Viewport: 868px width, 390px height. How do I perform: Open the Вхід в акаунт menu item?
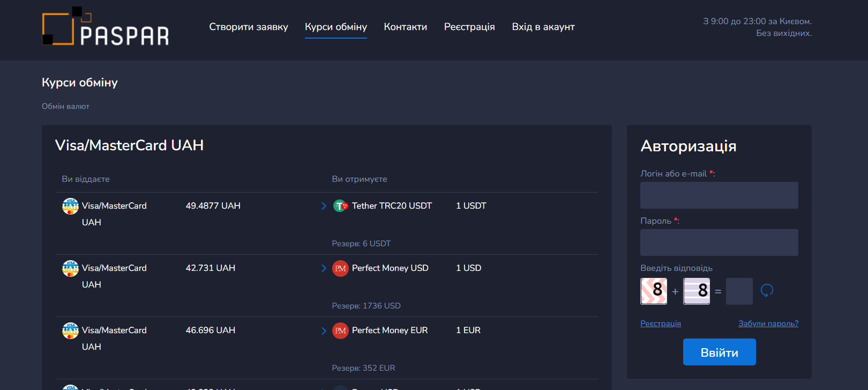click(543, 27)
